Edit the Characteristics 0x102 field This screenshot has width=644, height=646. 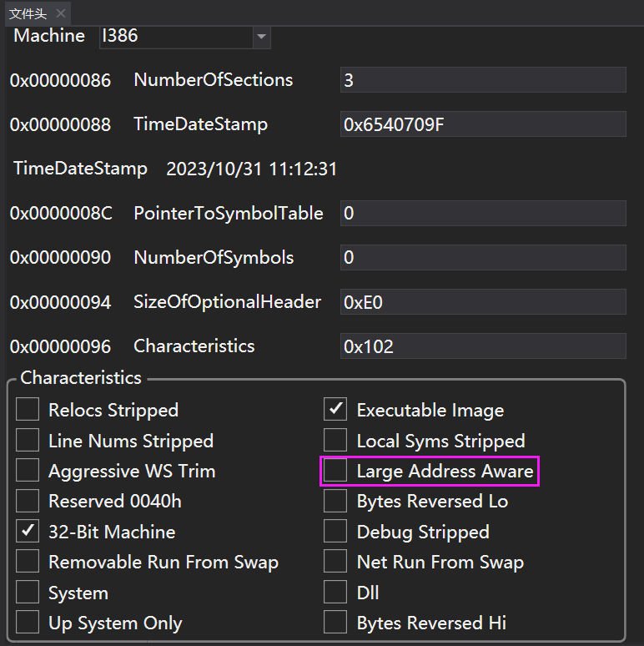pyautogui.click(x=483, y=346)
